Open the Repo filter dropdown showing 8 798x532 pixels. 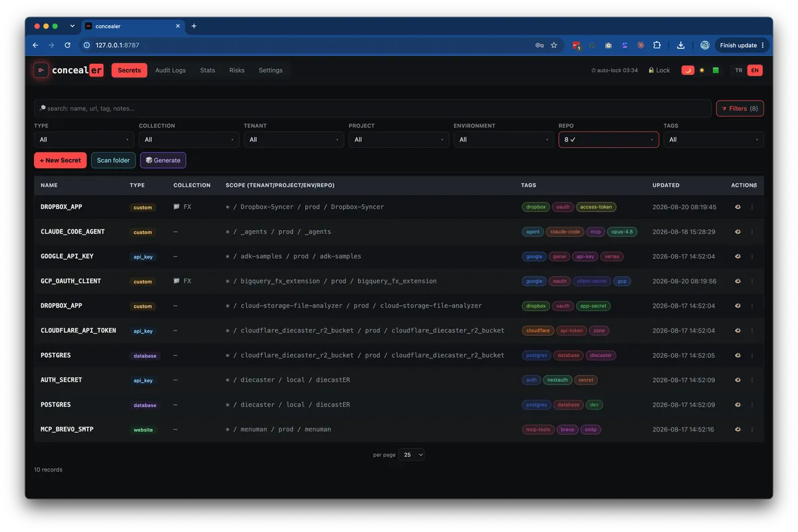click(x=608, y=140)
